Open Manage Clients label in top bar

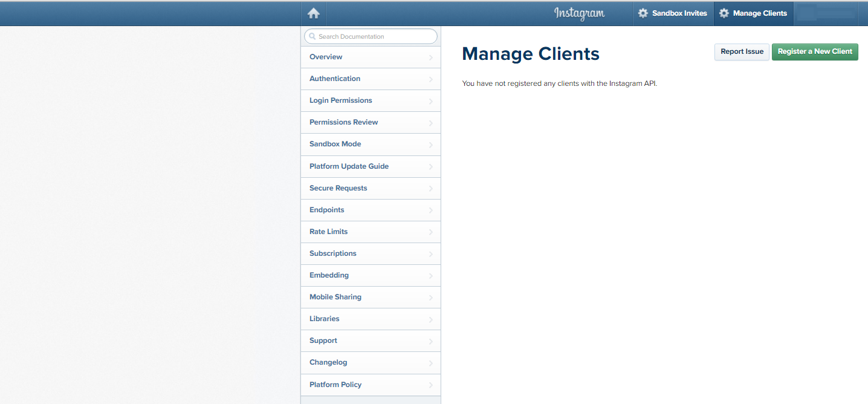point(760,13)
